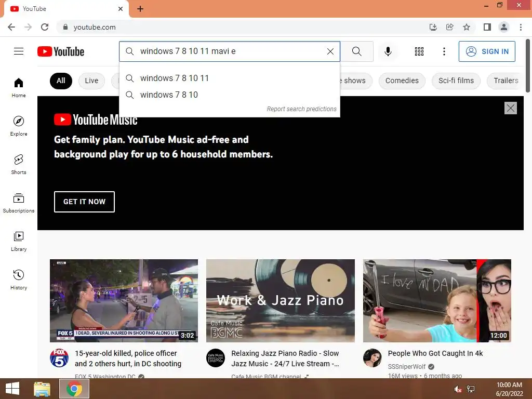Select the All filter chip
Screen dimensions: 532x399
tap(61, 81)
